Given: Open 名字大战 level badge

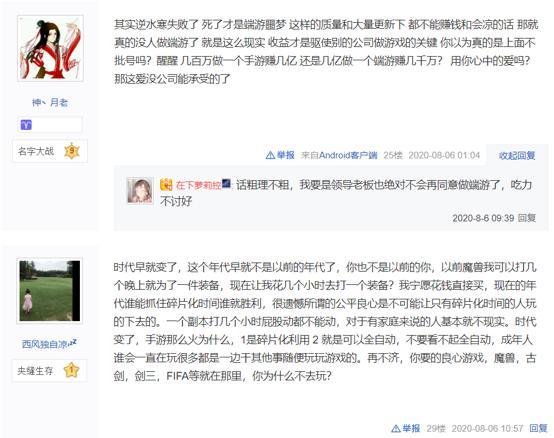Looking at the screenshot, I should coord(50,151).
